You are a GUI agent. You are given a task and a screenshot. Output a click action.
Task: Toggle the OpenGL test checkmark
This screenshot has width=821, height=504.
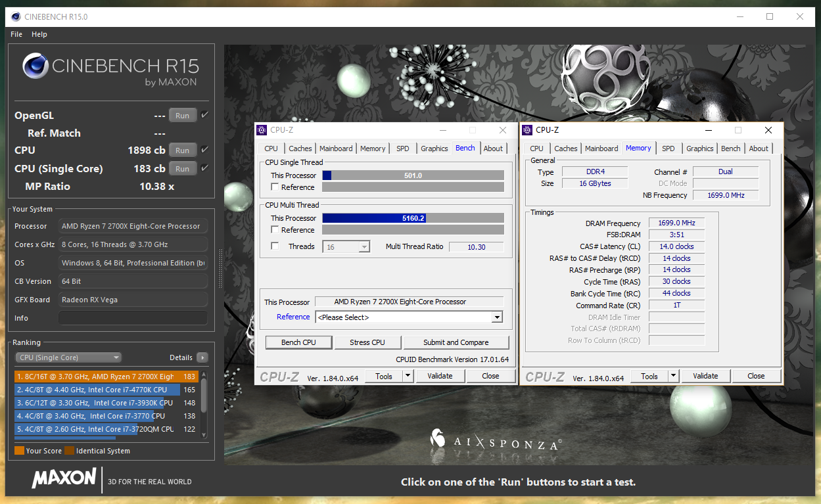click(205, 115)
